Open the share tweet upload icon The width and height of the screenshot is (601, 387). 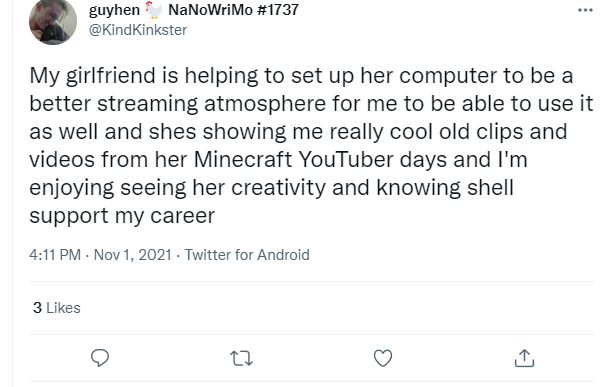pos(524,358)
